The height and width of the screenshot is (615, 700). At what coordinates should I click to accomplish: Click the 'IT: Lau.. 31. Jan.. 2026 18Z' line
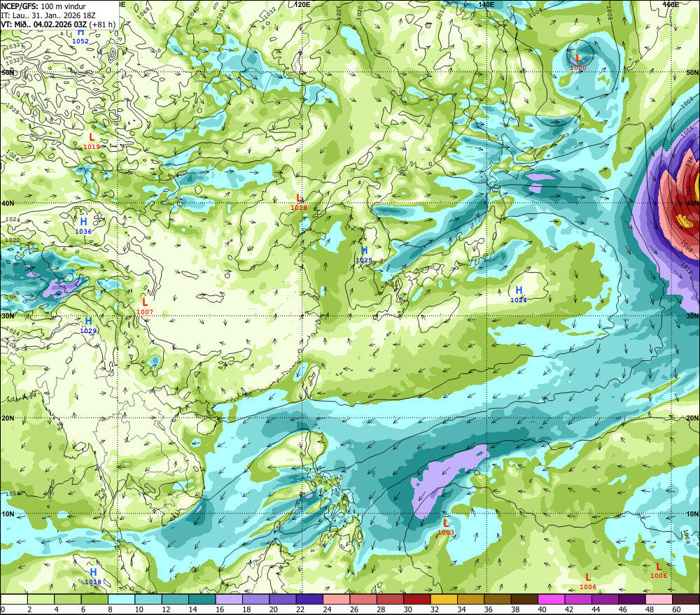48,15
